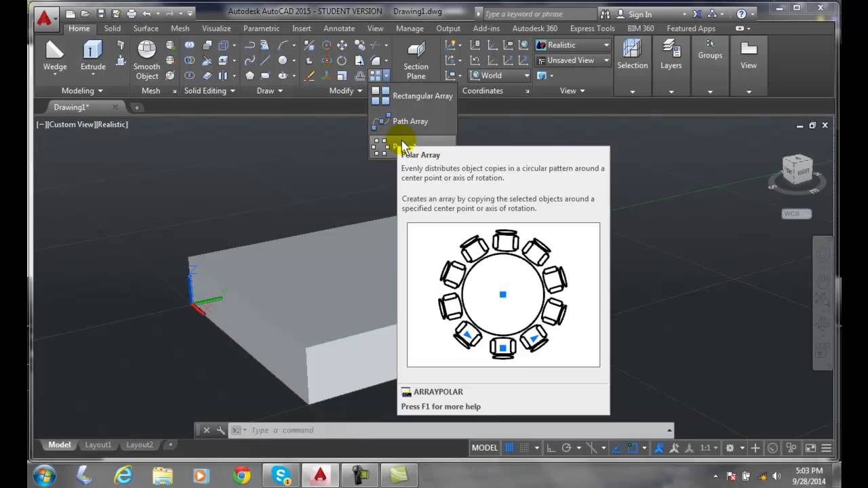Select the Wedge primitive tool
This screenshot has width=868, height=488.
click(55, 56)
